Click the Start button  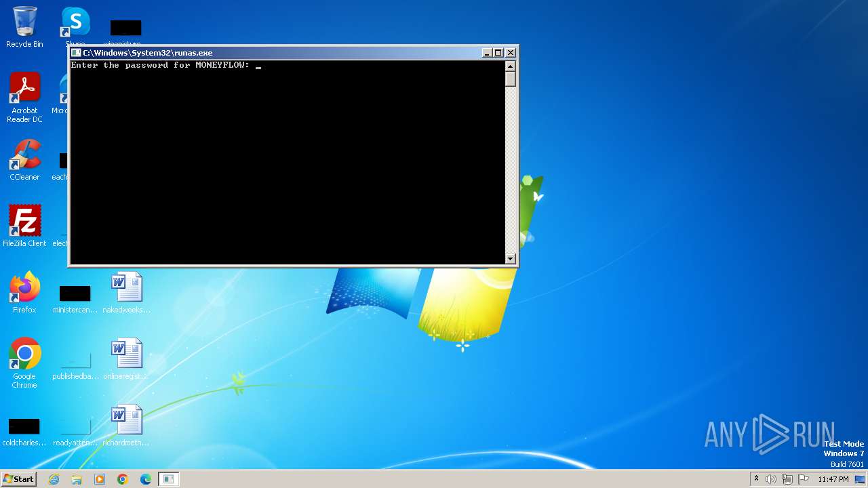click(18, 479)
